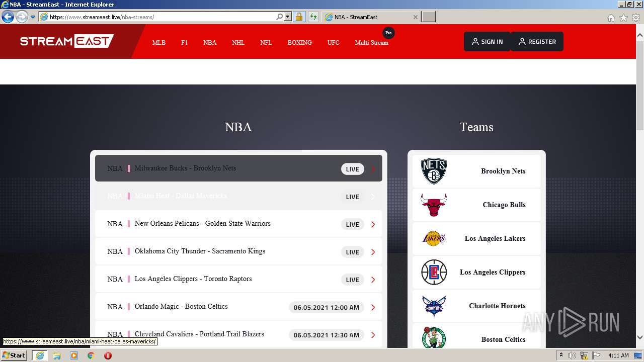Click the StreamEast logo

[x=67, y=41]
